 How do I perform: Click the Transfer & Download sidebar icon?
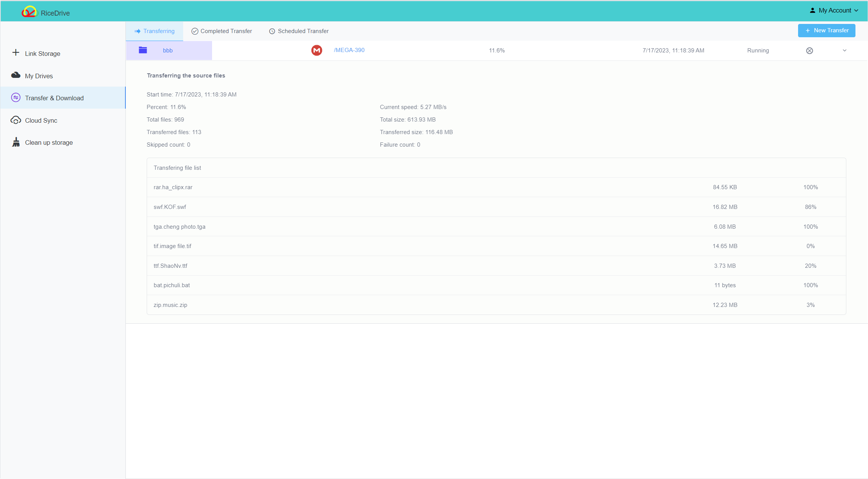15,98
